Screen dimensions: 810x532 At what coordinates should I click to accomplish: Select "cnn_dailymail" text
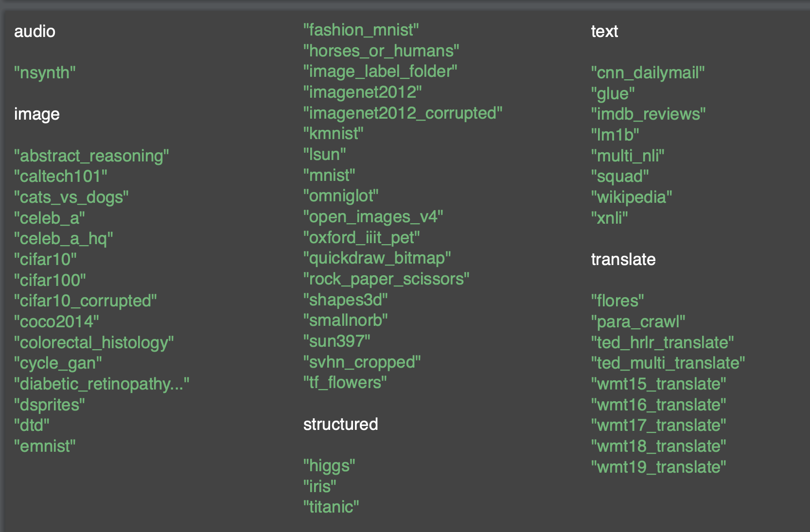(648, 73)
